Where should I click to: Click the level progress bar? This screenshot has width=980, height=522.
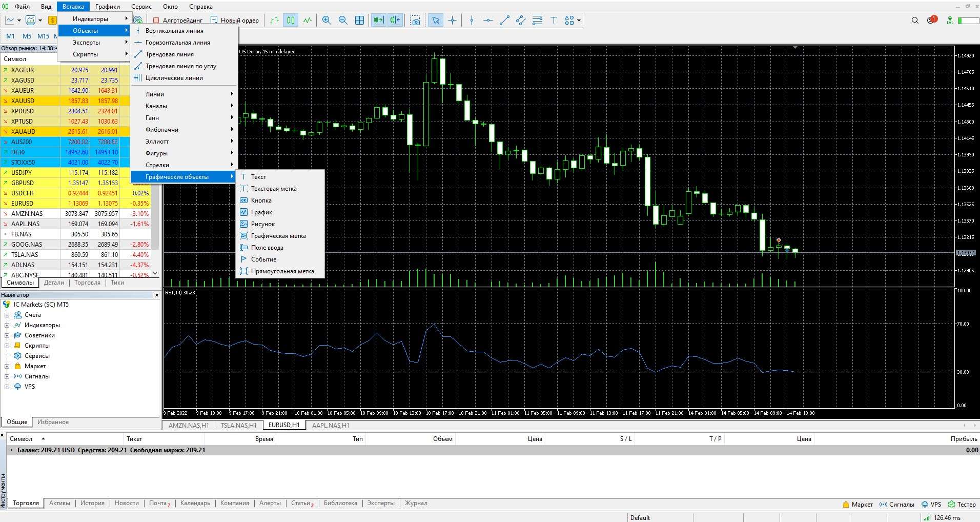pos(968,21)
